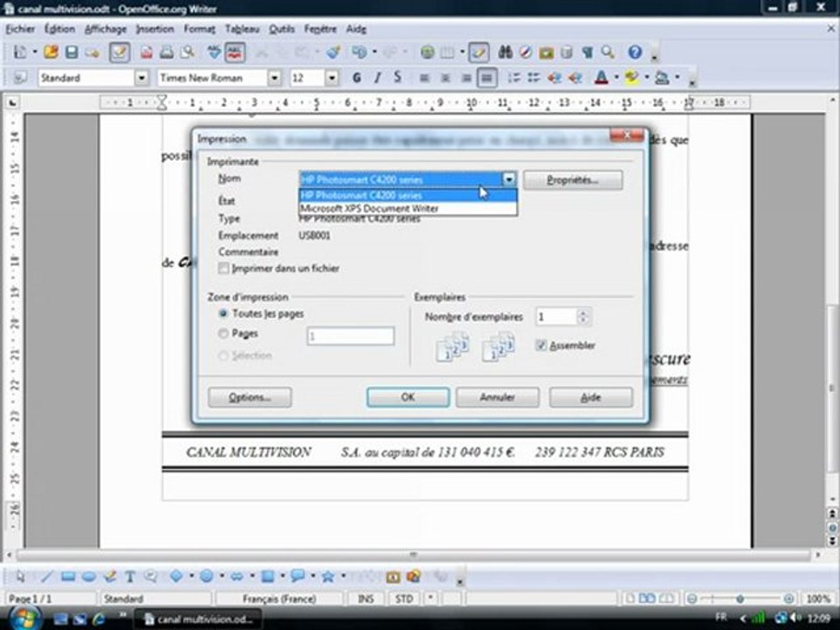Screen dimensions: 840x630
Task: Click the Spellcheck icon
Action: tap(214, 52)
